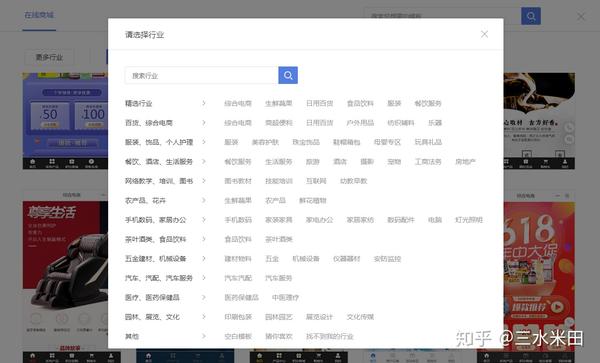This screenshot has width=600, height=363.
Task: Pick the 手机数码 industry option
Action: 238,220
